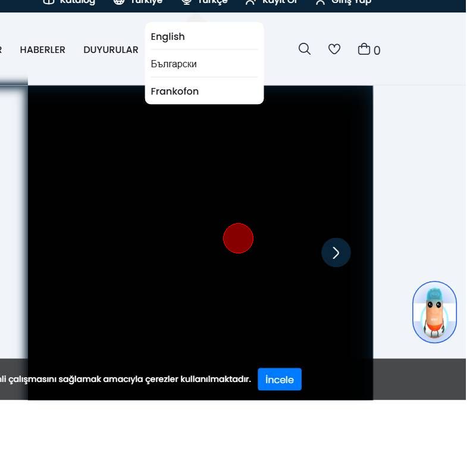Click the heart favorites icon
Screen dimensions: 476x476
[334, 49]
